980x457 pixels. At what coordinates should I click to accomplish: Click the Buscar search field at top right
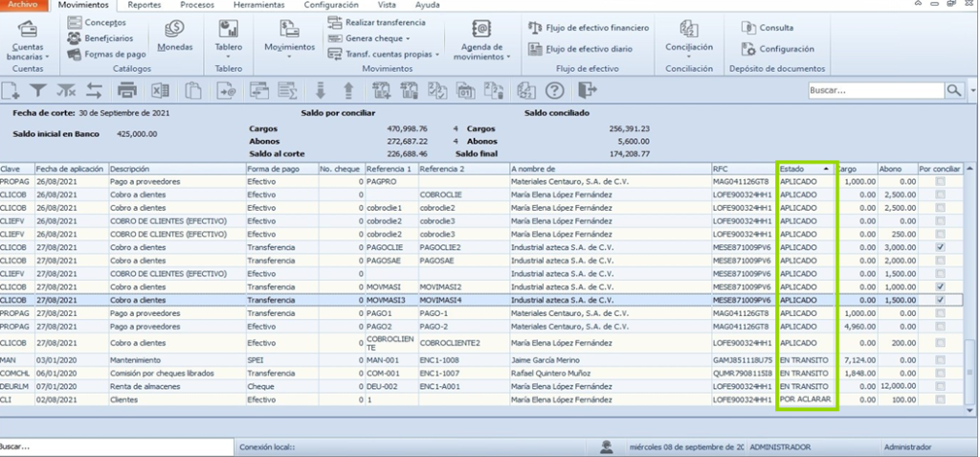(876, 90)
